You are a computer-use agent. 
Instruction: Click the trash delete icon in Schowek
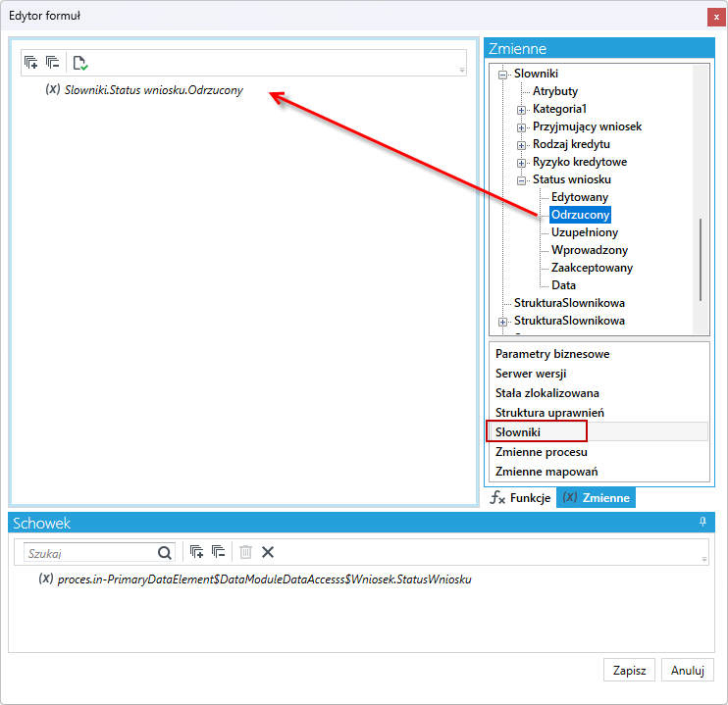(x=245, y=552)
